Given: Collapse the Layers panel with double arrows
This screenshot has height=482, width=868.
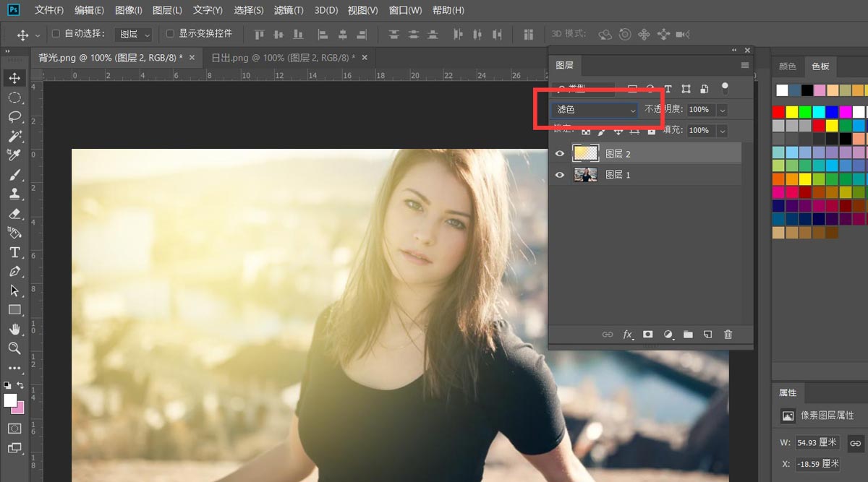Looking at the screenshot, I should 735,51.
